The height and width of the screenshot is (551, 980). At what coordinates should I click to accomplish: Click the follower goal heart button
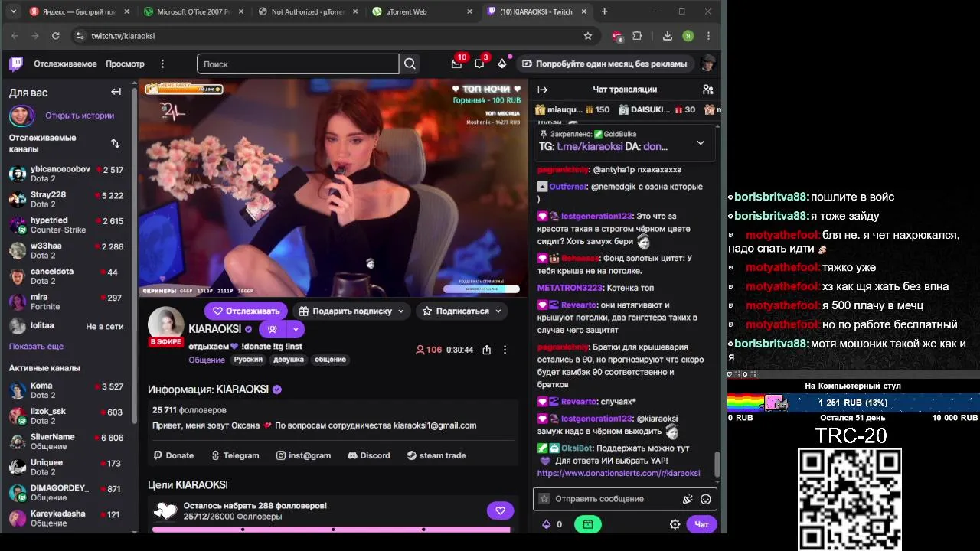click(500, 510)
